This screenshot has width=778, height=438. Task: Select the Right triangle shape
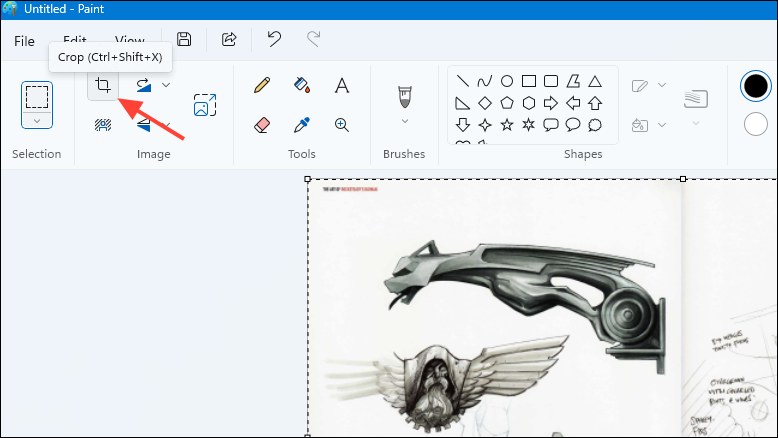(x=462, y=103)
